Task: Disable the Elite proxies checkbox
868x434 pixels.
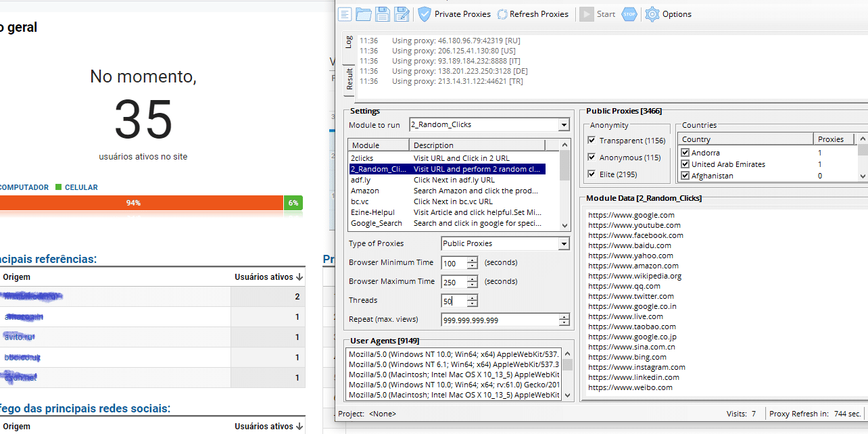Action: (x=590, y=175)
